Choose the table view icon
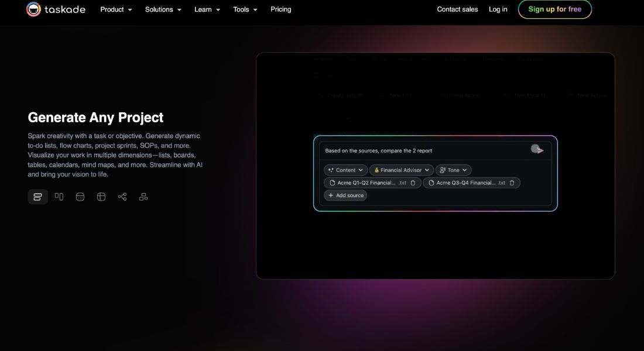The width and height of the screenshot is (644, 351). pos(101,197)
